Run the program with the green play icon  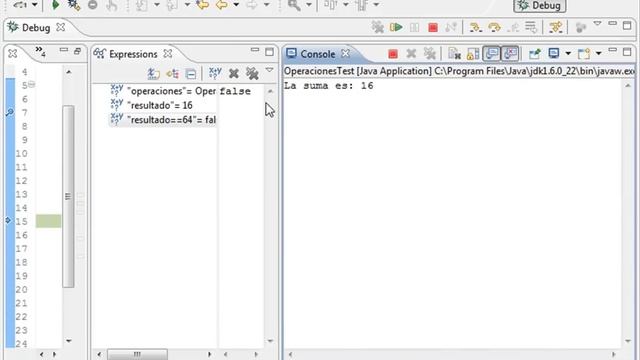click(55, 5)
